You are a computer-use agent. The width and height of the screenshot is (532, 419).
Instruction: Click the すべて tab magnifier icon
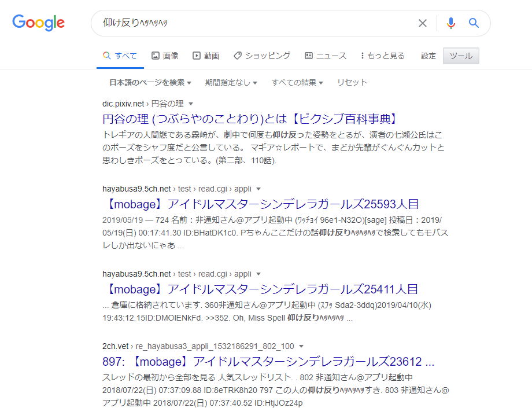click(106, 56)
